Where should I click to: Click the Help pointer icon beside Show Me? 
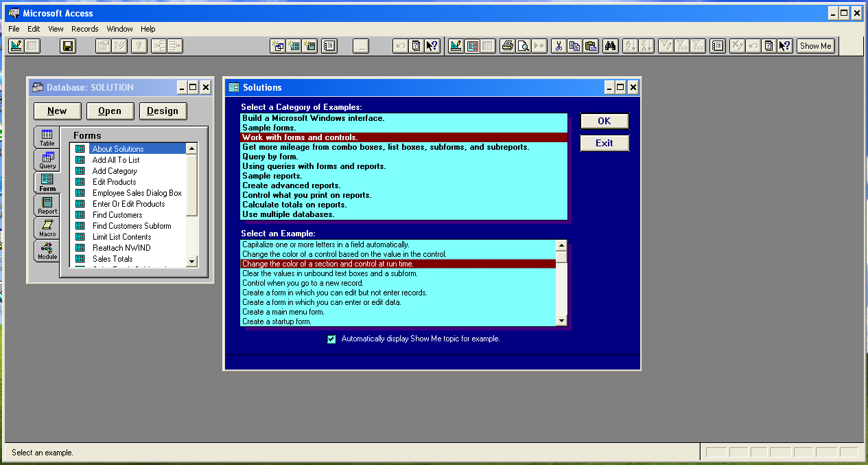click(786, 46)
